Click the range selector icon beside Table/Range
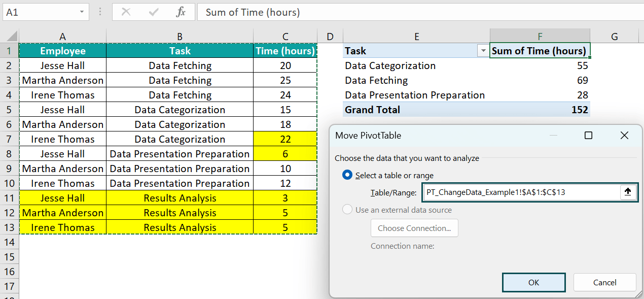Screen dimensions: 644x299 (628, 192)
